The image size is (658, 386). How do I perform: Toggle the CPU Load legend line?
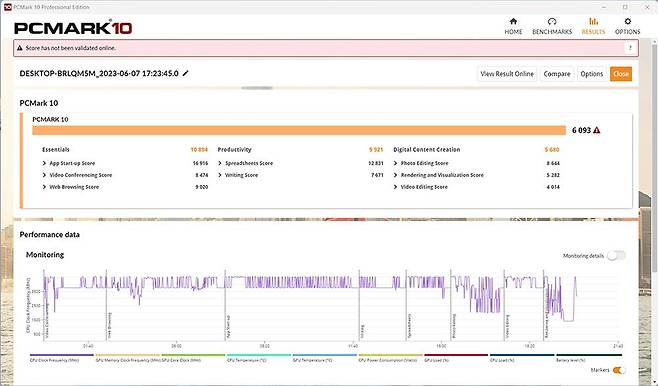tap(522, 355)
